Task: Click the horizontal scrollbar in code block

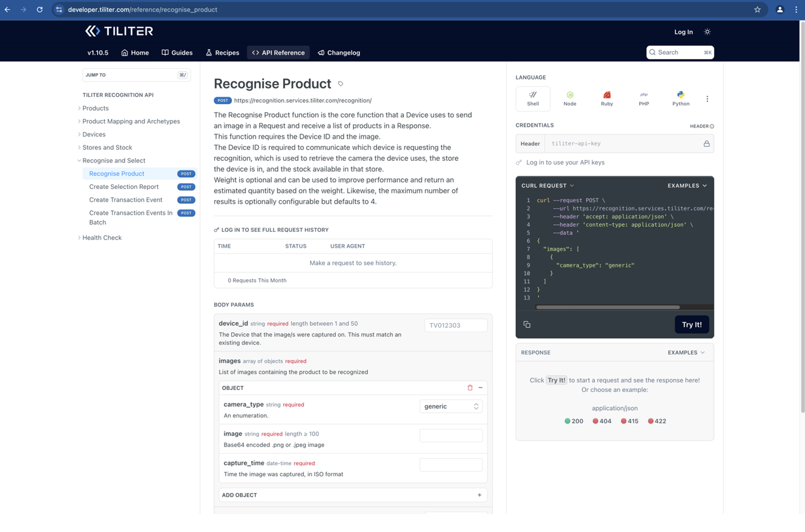Action: click(608, 307)
